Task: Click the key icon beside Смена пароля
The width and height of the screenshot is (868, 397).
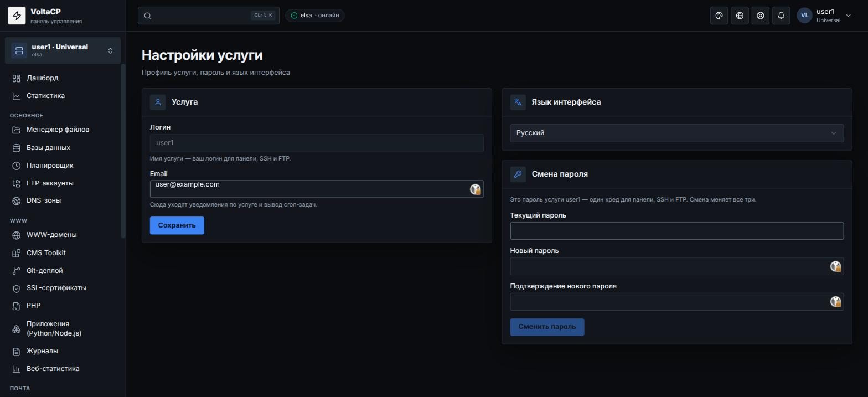Action: (x=518, y=174)
